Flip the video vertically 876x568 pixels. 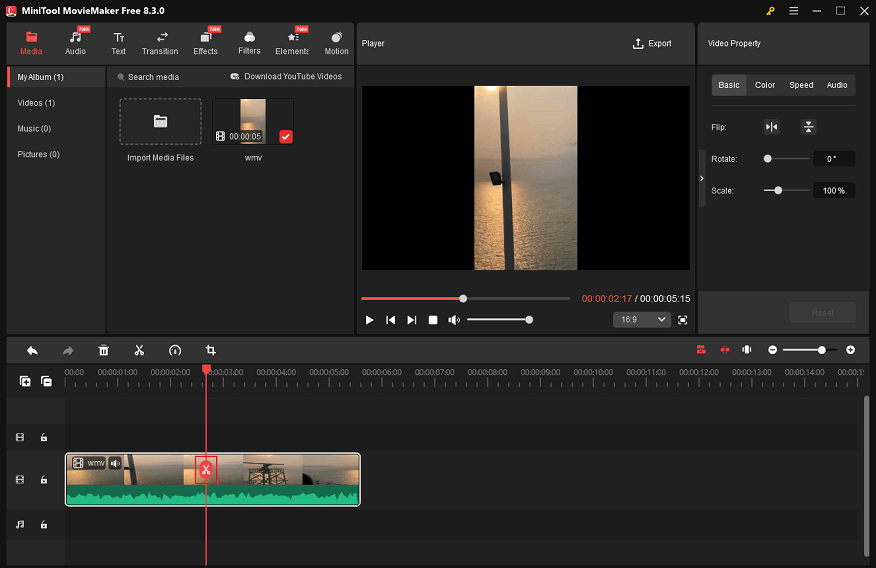coord(808,127)
